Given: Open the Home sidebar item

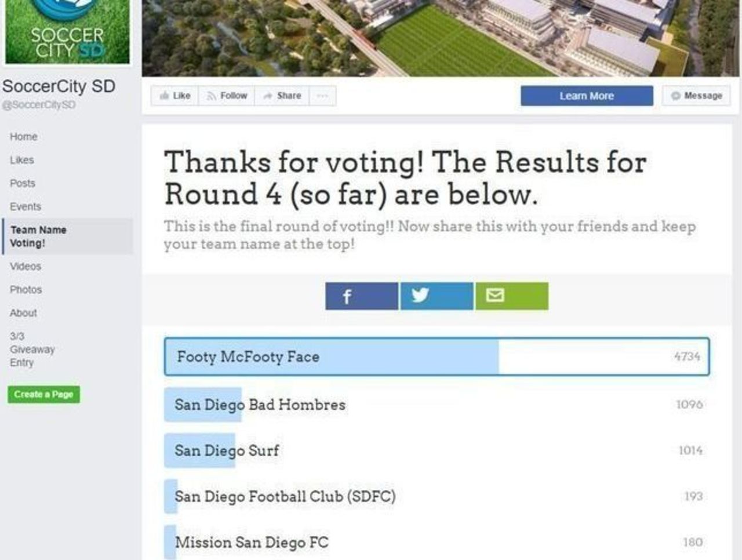Looking at the screenshot, I should (23, 137).
